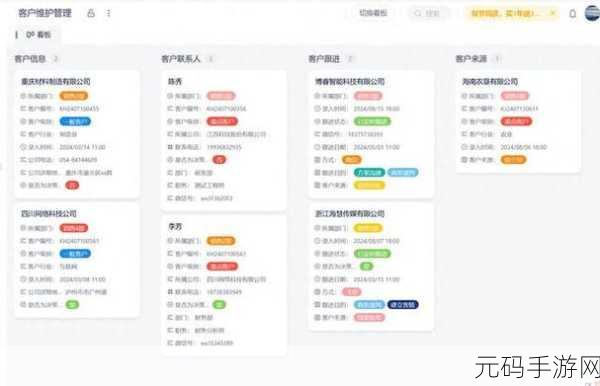
Task: Click red customer-level tag in 陈秀 card
Action: (222, 121)
